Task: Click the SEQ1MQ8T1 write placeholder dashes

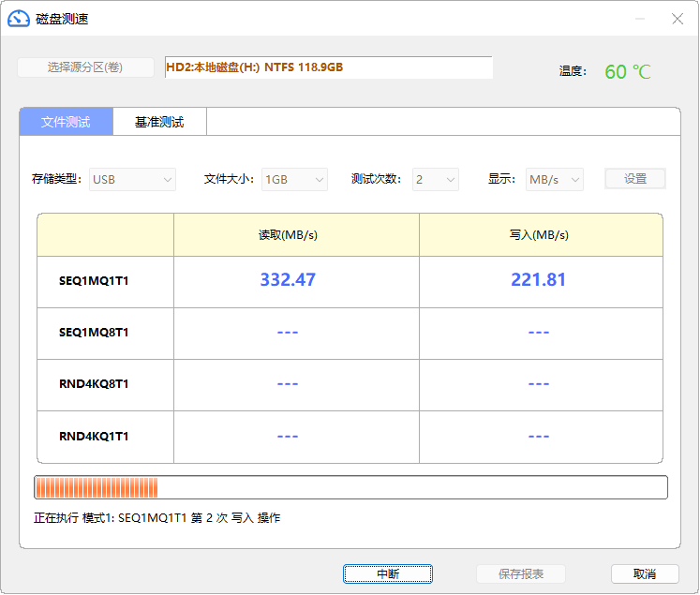Action: point(539,333)
